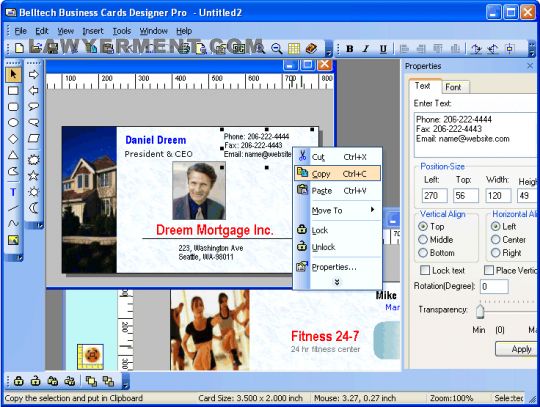This screenshot has width=540, height=407.
Task: Open Properties… from context menu
Action: pyautogui.click(x=338, y=267)
